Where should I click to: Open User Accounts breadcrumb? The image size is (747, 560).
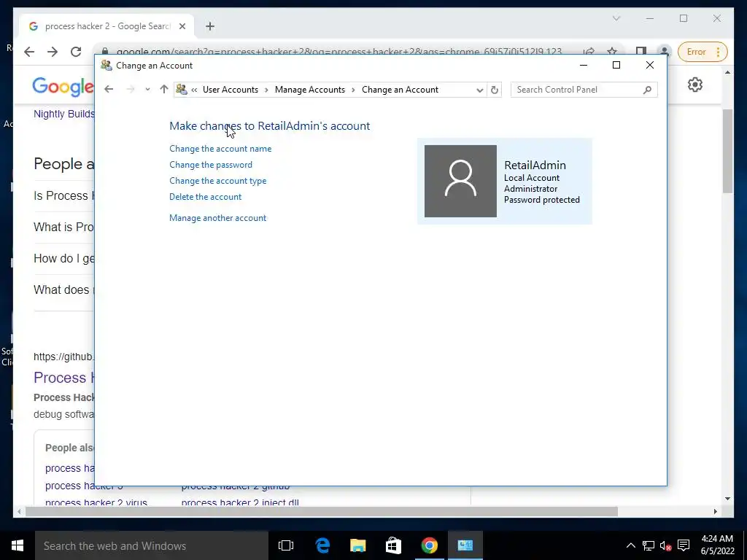(231, 90)
